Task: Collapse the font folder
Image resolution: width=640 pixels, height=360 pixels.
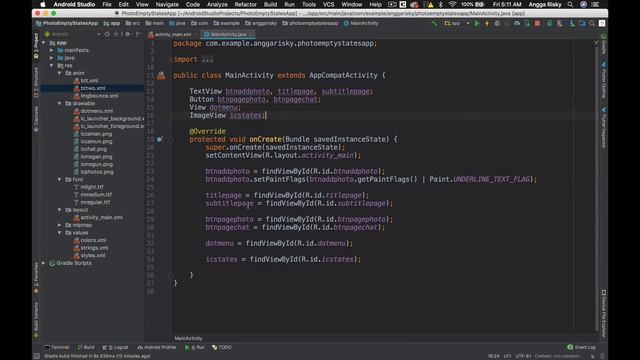Action: [59, 179]
